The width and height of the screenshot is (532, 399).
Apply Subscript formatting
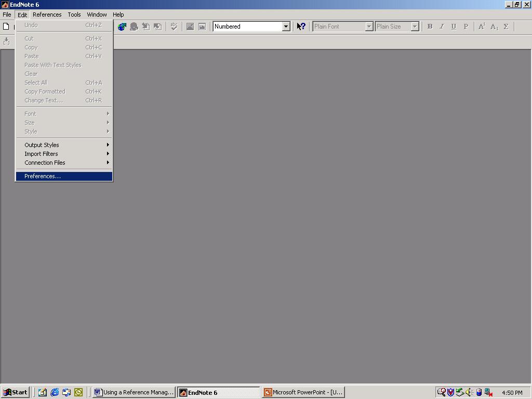tap(495, 26)
